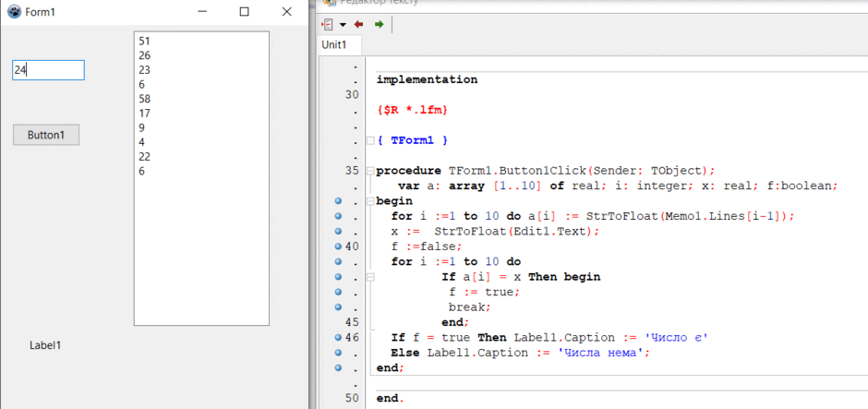This screenshot has height=409, width=868.
Task: Select memo line 23
Action: (x=144, y=70)
